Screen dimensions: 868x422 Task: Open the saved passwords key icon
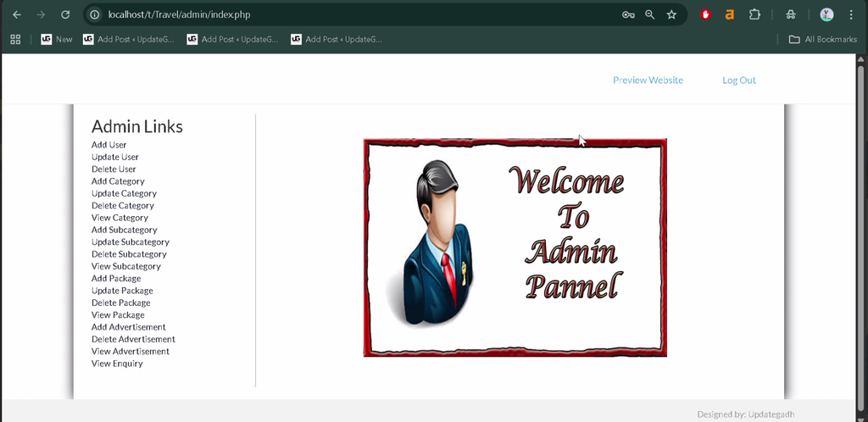click(628, 15)
